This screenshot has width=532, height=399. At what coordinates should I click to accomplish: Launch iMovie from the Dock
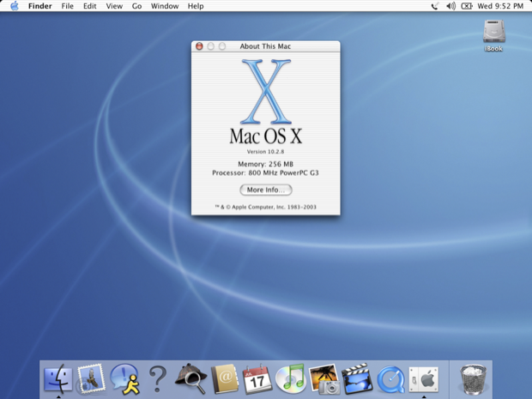[x=357, y=378]
